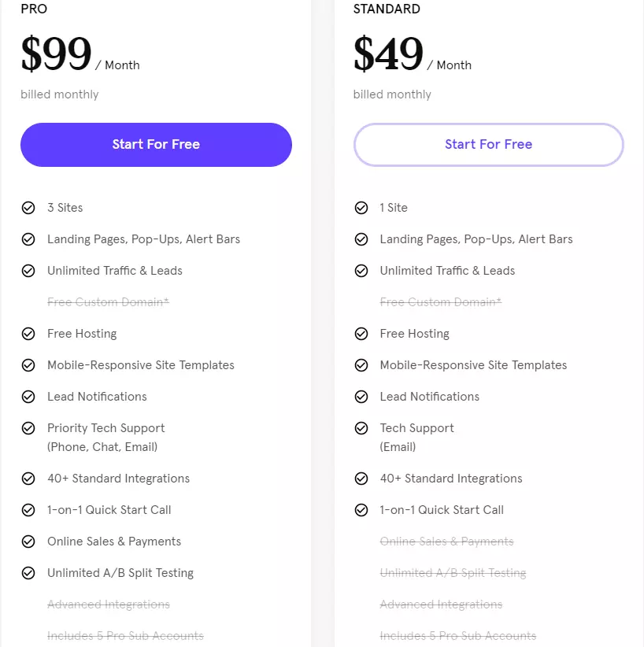Viewport: 644px width, 647px height.
Task: Click the crossed-out Advanced Integrations text under Standard
Action: (x=441, y=604)
